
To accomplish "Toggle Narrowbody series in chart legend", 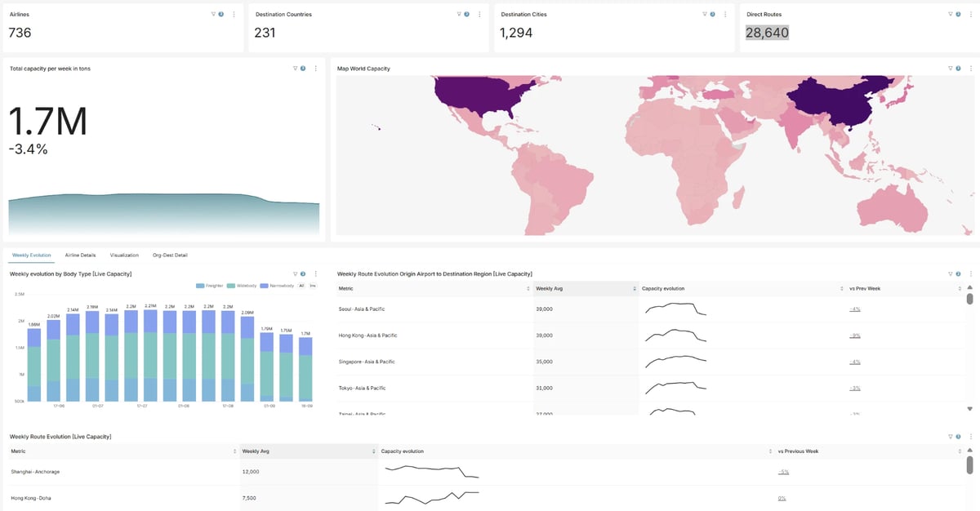I will coord(276,286).
